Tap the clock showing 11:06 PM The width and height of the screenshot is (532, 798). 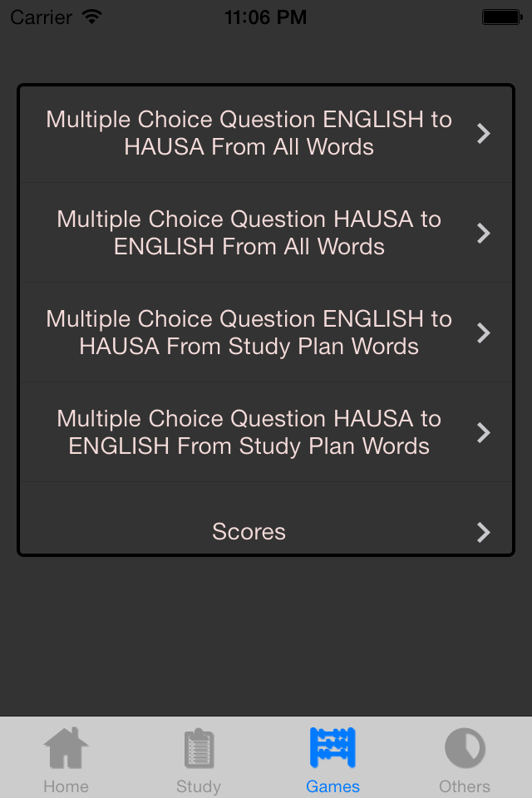(x=266, y=17)
